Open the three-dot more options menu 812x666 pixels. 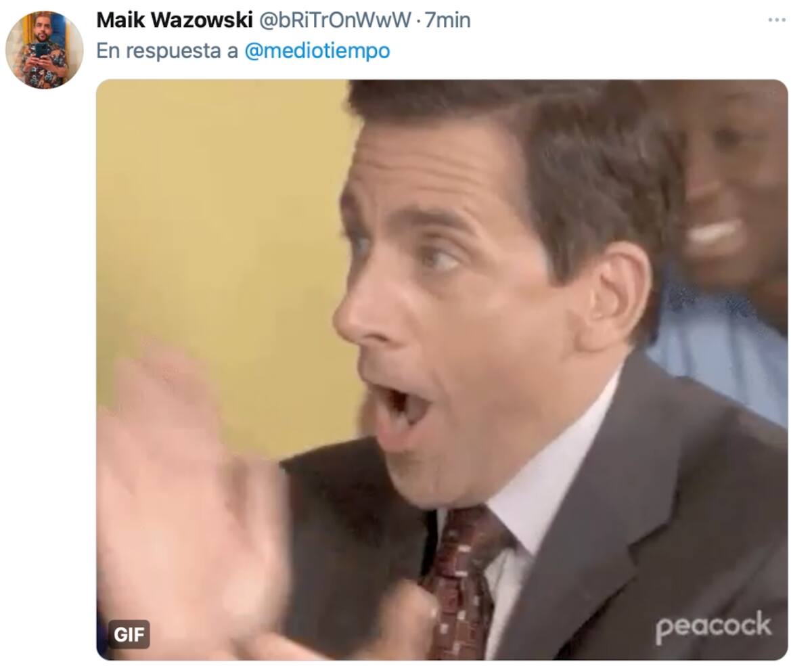tap(776, 20)
